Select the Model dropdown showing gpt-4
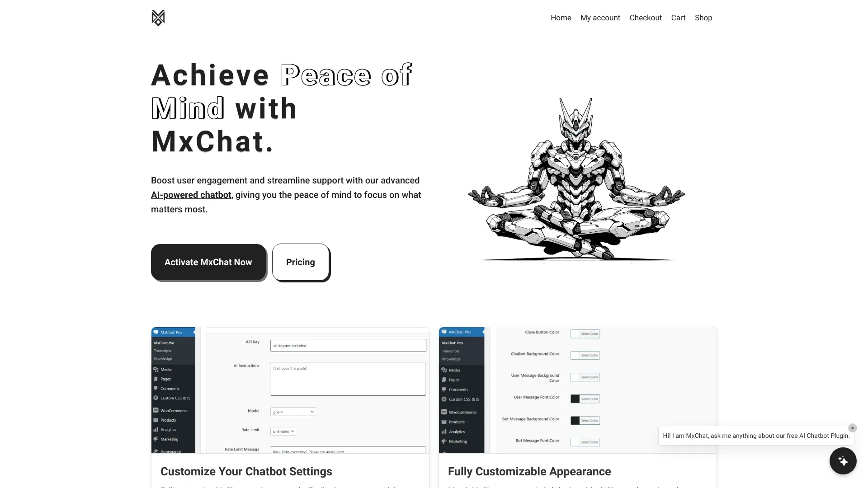The image size is (868, 488). [292, 412]
